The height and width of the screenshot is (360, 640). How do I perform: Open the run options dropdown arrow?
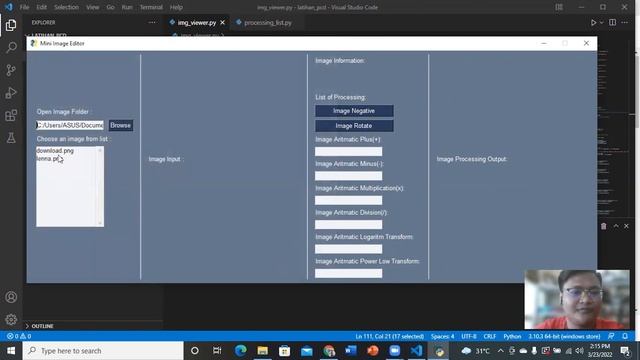click(601, 22)
